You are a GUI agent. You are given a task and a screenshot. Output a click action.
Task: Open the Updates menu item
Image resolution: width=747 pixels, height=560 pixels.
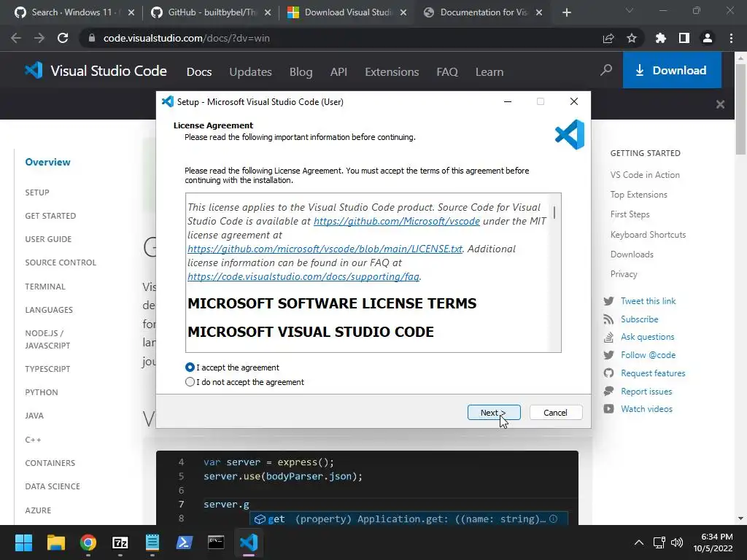point(251,72)
